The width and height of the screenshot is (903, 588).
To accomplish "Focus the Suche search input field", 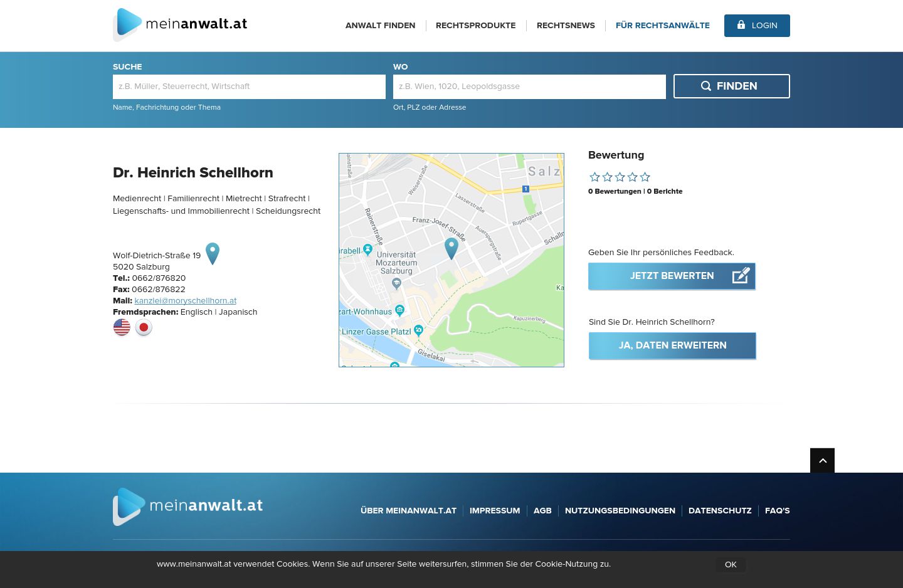I will (249, 87).
